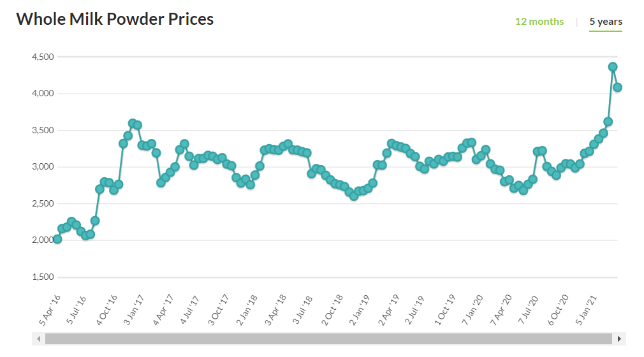Click the 4,000 y-axis label

[x=42, y=94]
